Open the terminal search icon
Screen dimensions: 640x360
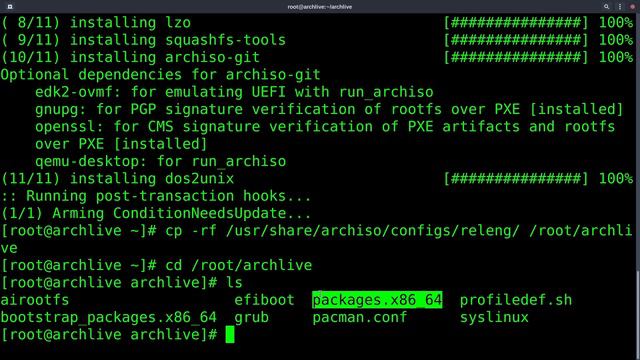pos(607,7)
